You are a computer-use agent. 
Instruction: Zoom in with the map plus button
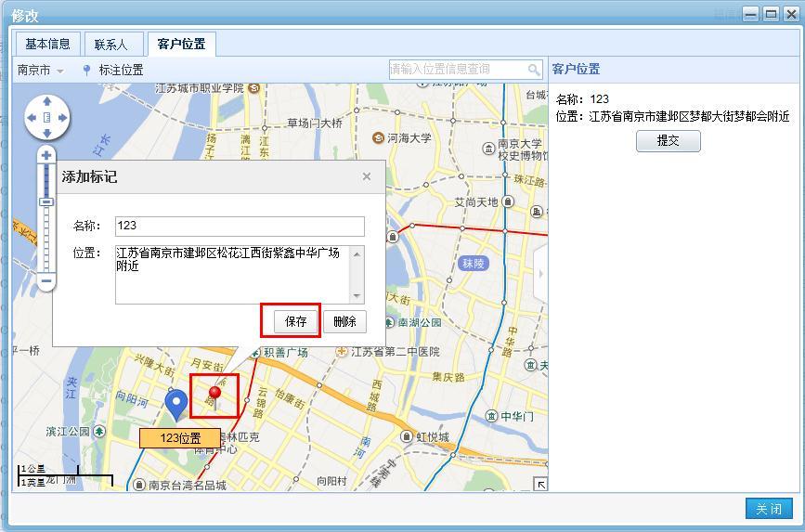pyautogui.click(x=46, y=156)
